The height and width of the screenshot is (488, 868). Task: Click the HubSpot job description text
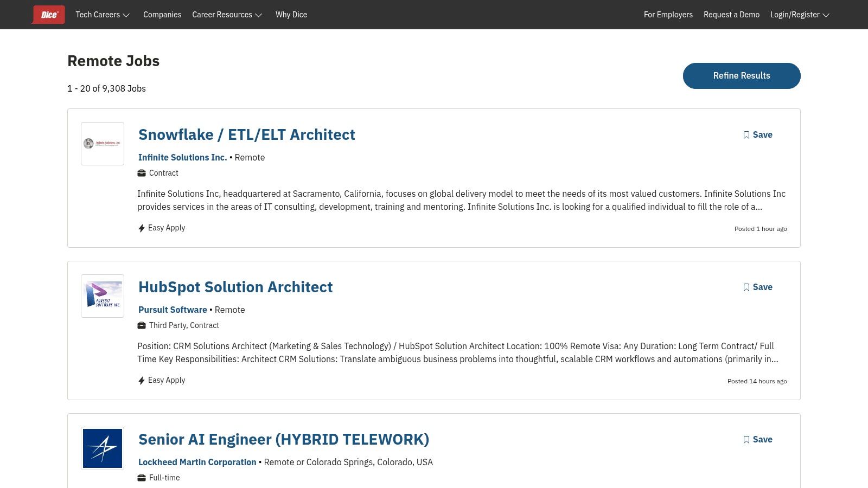pyautogui.click(x=458, y=352)
